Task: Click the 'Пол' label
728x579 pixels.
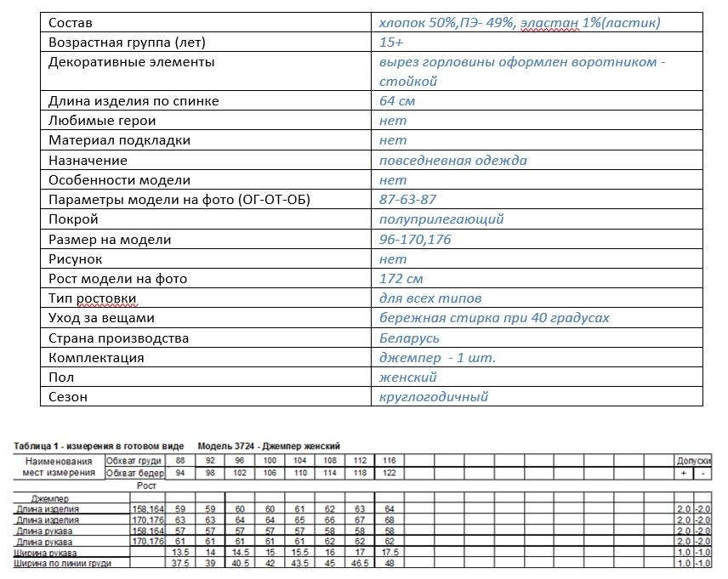Action: click(x=61, y=377)
